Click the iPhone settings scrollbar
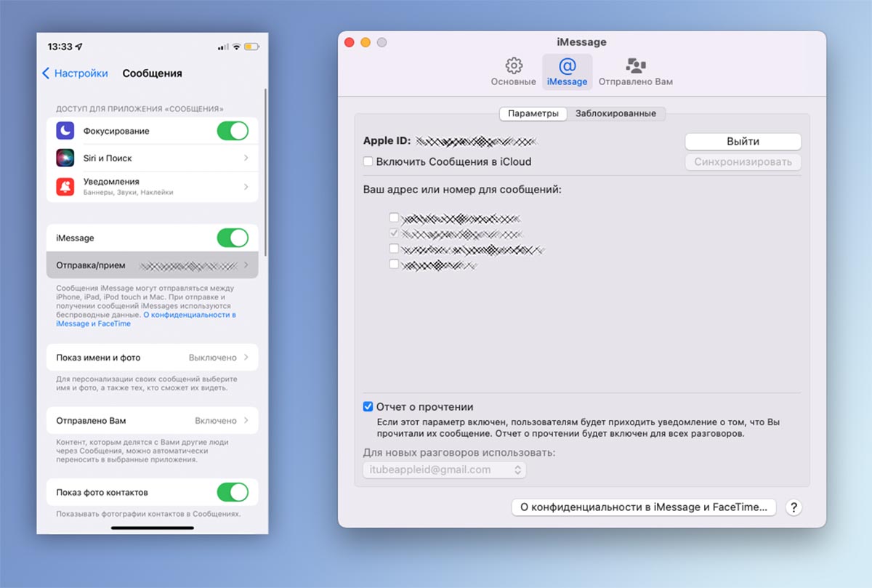 (x=266, y=172)
